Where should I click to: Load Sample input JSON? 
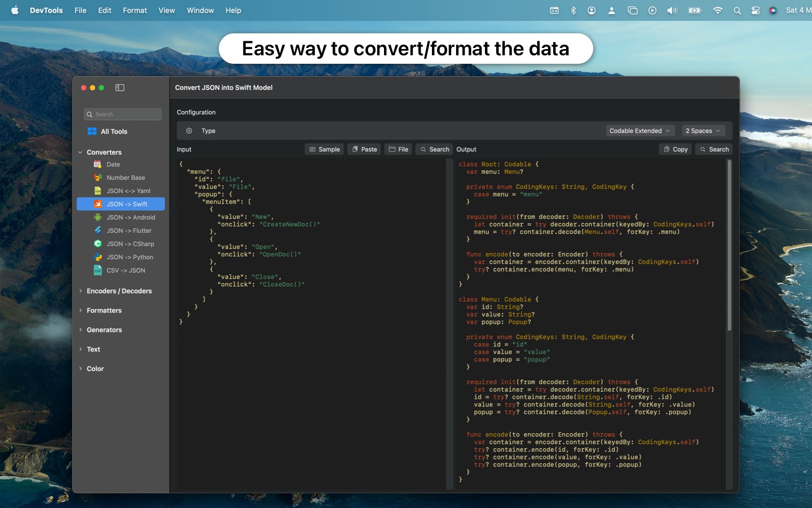coord(325,149)
